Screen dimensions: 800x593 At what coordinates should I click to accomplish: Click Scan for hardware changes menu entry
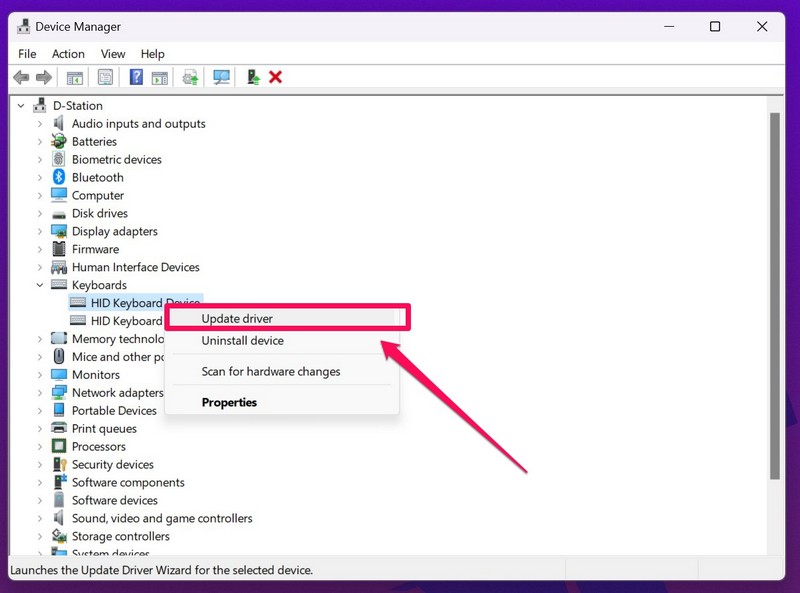coord(270,372)
